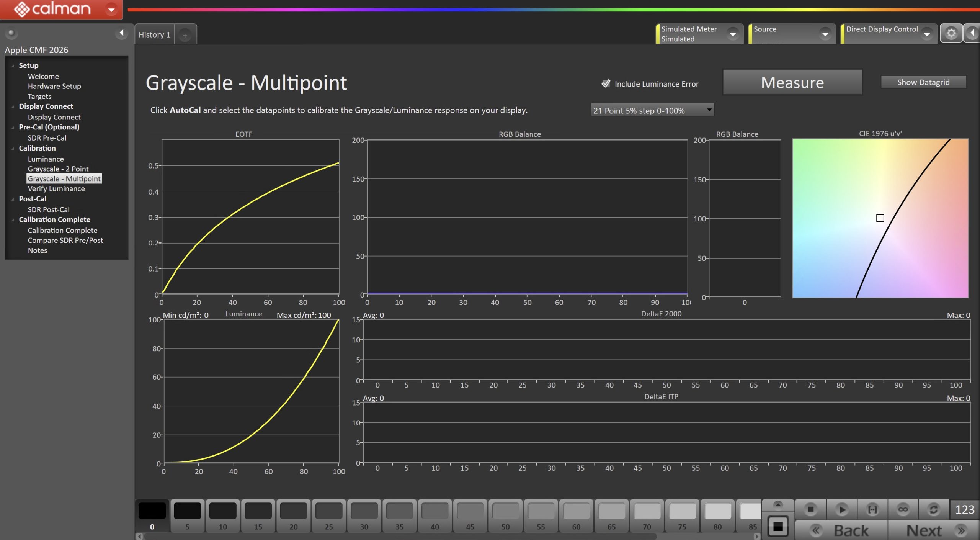Viewport: 980px width, 540px height.
Task: Toggle Include Luminance Error checkbox
Action: pos(606,83)
